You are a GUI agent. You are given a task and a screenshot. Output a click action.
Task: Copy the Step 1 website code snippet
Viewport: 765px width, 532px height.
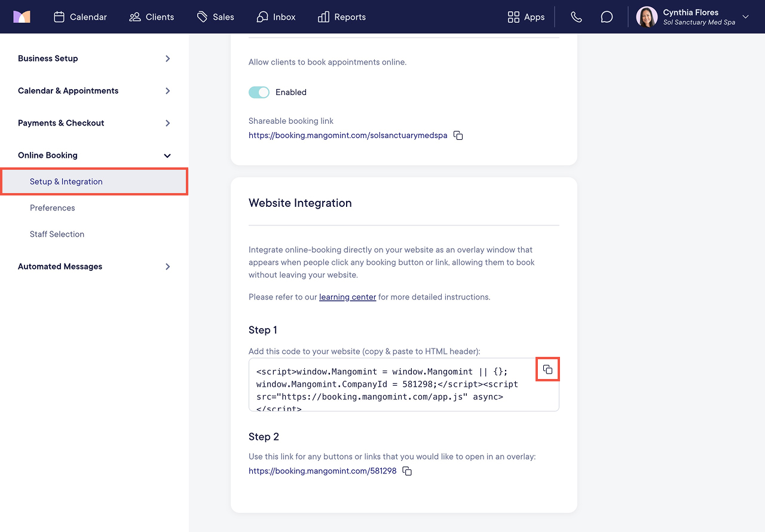point(547,369)
